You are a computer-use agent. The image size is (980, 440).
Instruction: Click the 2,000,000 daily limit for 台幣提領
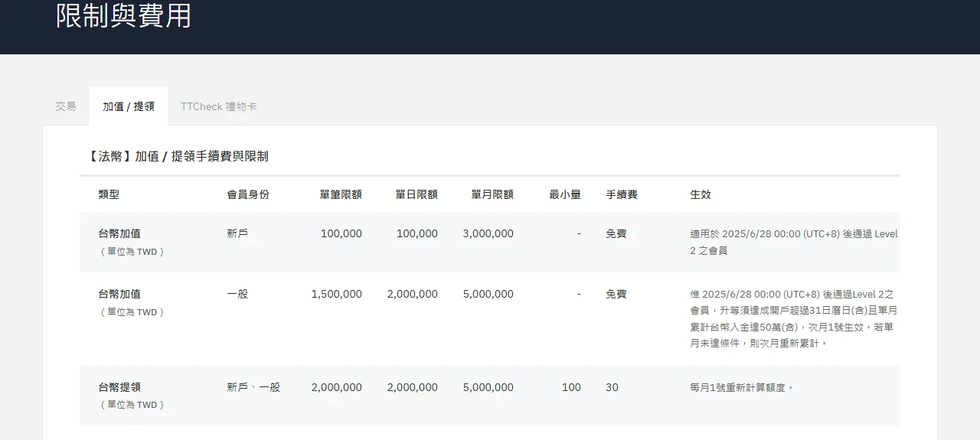413,387
